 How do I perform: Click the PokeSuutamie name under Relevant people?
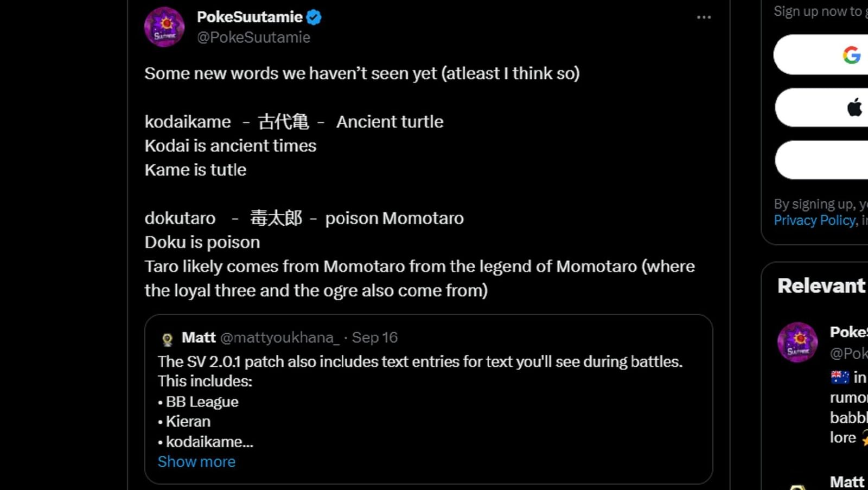tap(848, 332)
